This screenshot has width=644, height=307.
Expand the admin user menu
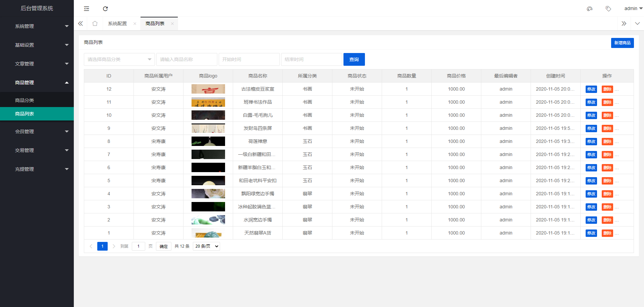pyautogui.click(x=633, y=9)
